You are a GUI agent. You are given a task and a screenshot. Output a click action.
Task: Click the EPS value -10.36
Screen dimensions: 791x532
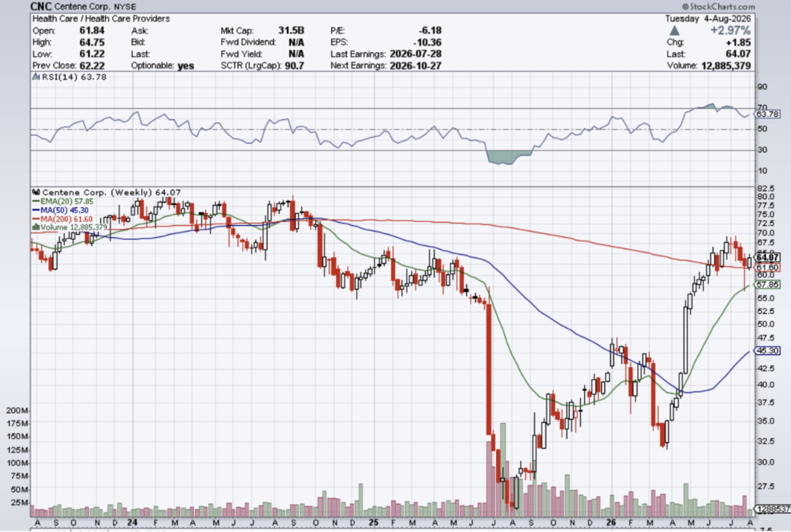pos(427,42)
